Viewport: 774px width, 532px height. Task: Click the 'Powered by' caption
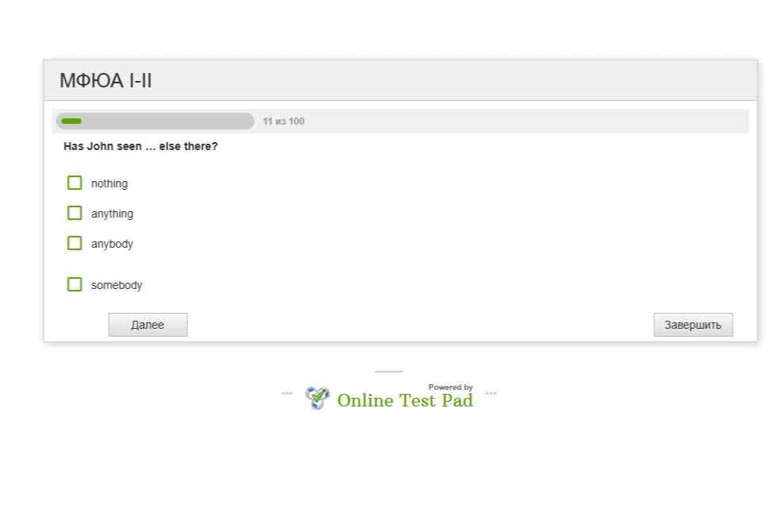point(451,387)
